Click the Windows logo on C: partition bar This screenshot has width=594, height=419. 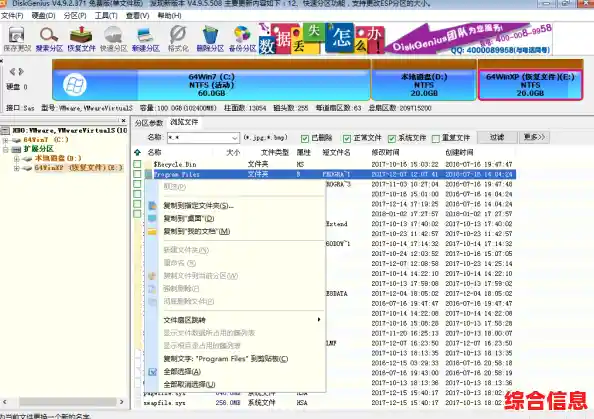click(75, 84)
